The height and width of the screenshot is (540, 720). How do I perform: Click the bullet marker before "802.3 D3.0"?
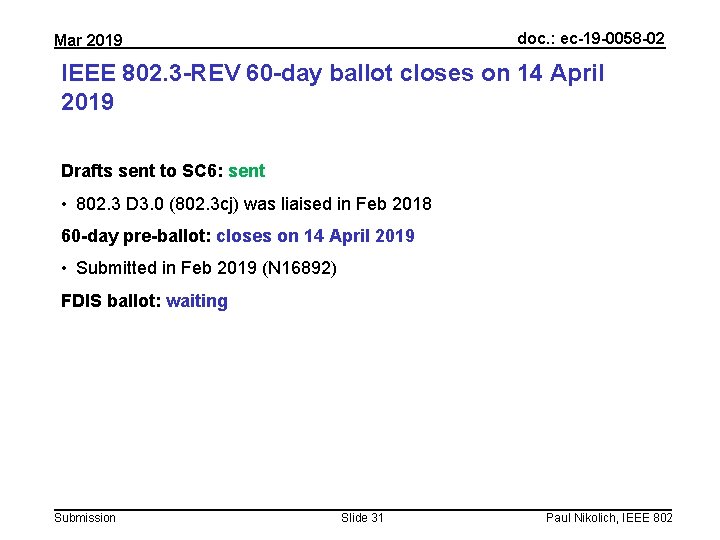pyautogui.click(x=65, y=204)
